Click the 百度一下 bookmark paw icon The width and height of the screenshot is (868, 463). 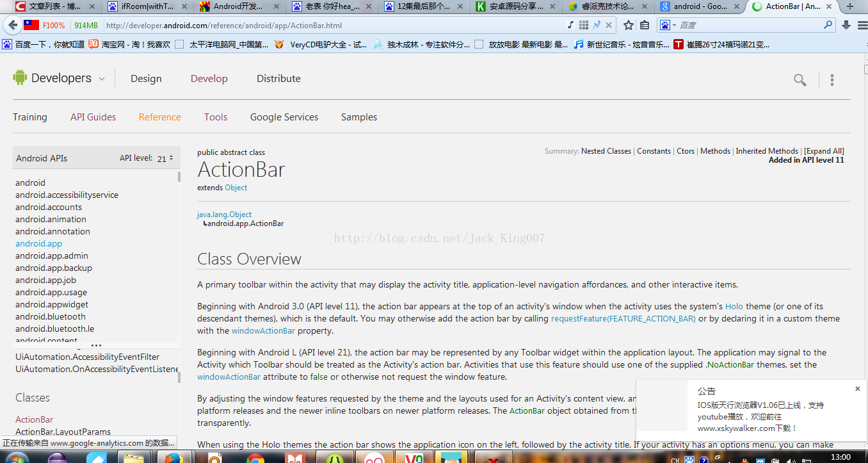pos(7,45)
